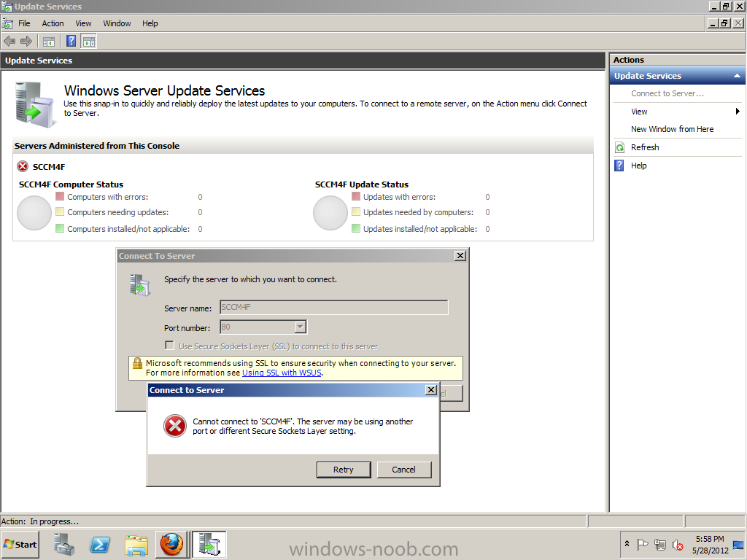
Task: Click the Update Status pie chart
Action: tap(330, 213)
